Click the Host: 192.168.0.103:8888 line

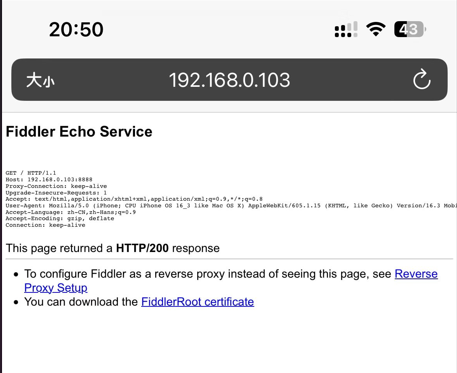pos(49,179)
